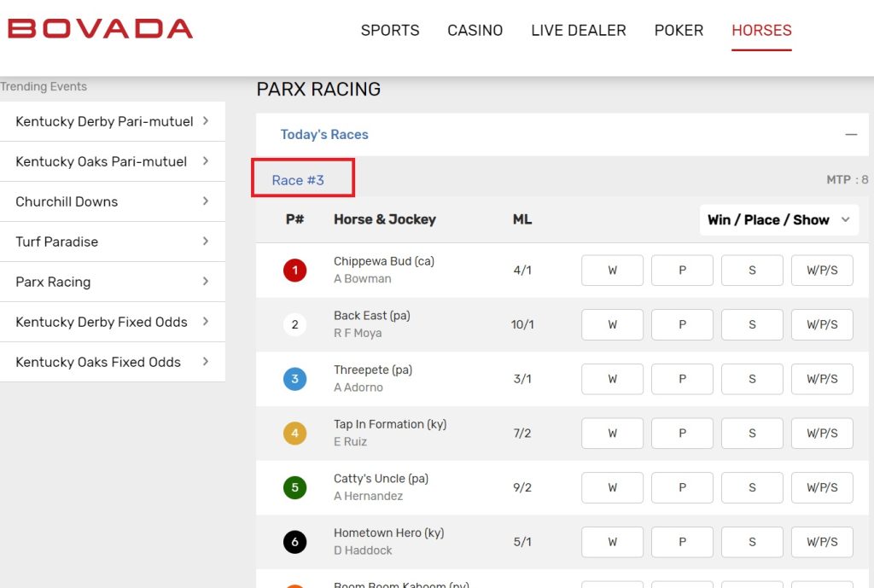Screen dimensions: 874x588
Task: Click chevron beside Kentucky Oaks Pari-mutuel
Action: point(206,161)
